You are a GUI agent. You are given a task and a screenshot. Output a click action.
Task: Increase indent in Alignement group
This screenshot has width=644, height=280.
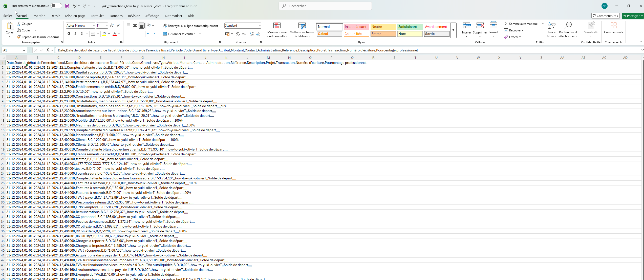click(x=156, y=34)
